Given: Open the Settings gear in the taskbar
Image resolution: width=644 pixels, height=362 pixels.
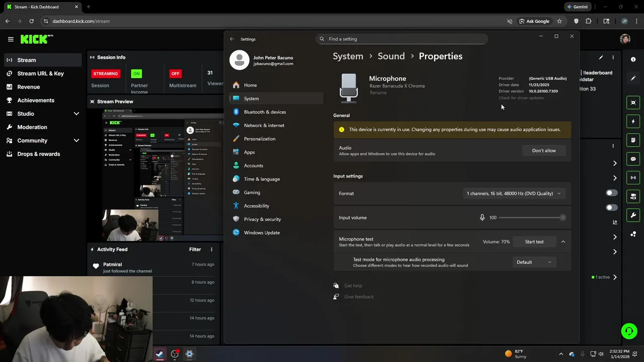Looking at the screenshot, I should click(189, 354).
